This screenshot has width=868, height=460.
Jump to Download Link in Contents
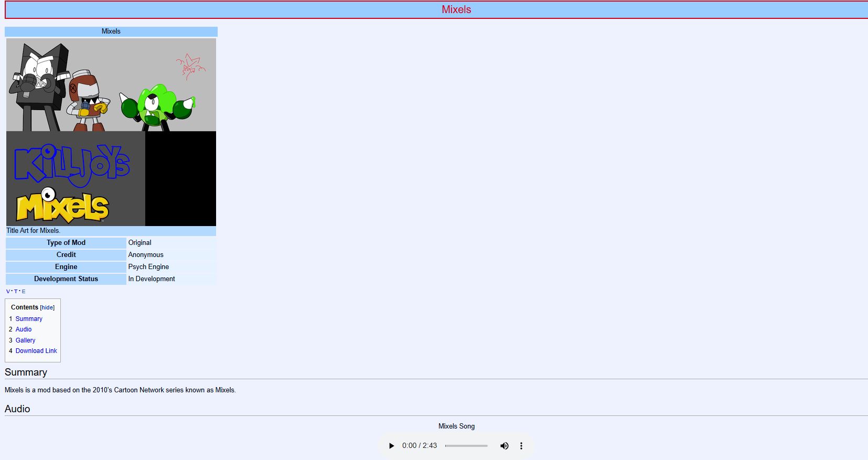click(x=36, y=351)
